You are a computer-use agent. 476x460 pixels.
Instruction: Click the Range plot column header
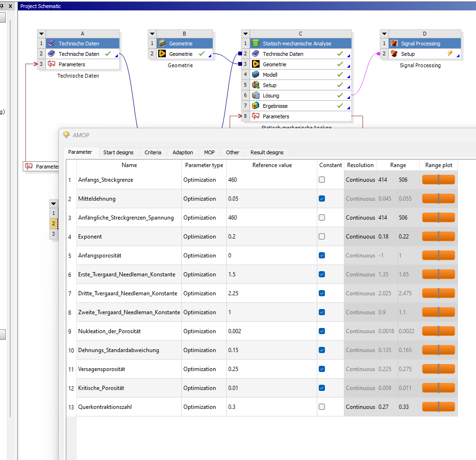[439, 165]
